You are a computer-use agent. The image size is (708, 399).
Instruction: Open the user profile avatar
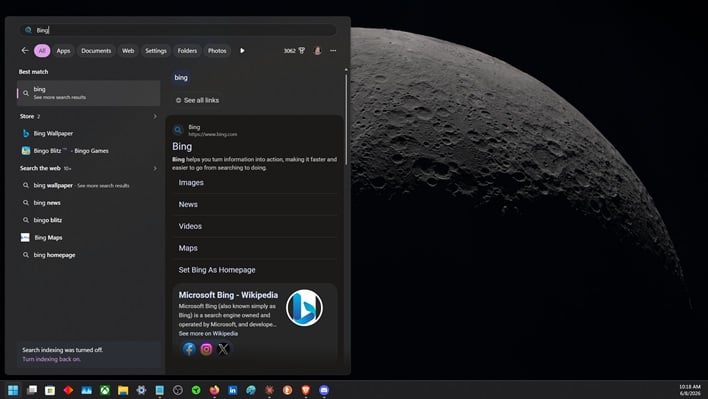click(x=317, y=51)
